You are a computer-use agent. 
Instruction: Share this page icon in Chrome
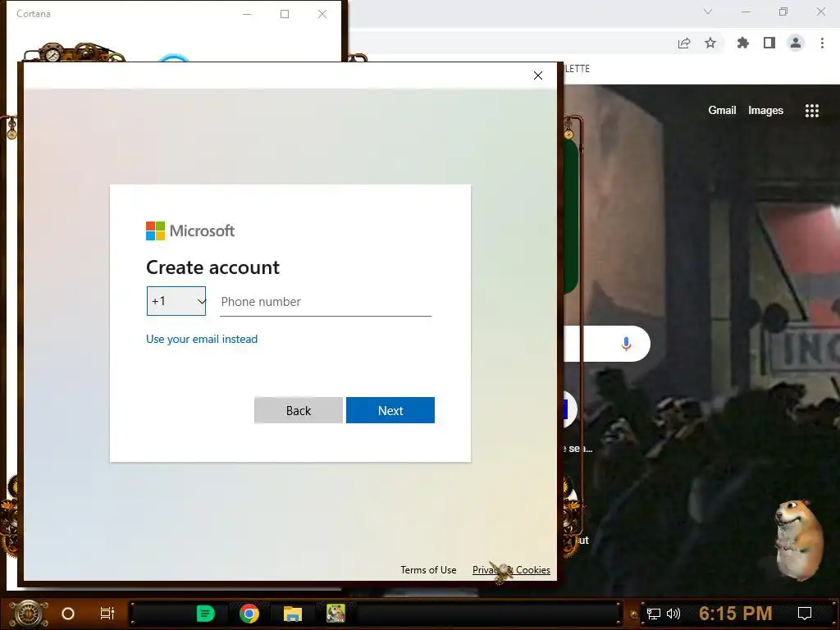pyautogui.click(x=684, y=43)
